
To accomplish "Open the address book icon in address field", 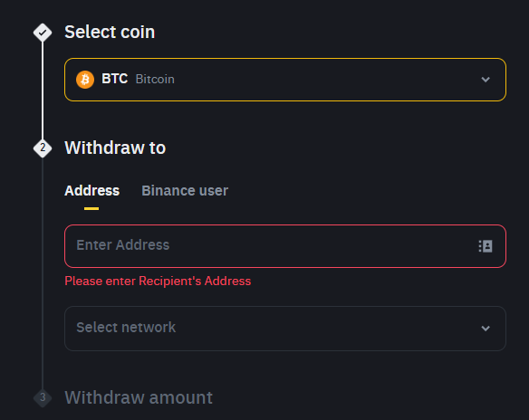I will tap(486, 246).
